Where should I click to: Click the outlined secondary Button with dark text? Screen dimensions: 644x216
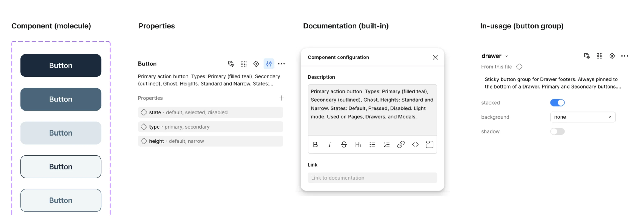61,167
